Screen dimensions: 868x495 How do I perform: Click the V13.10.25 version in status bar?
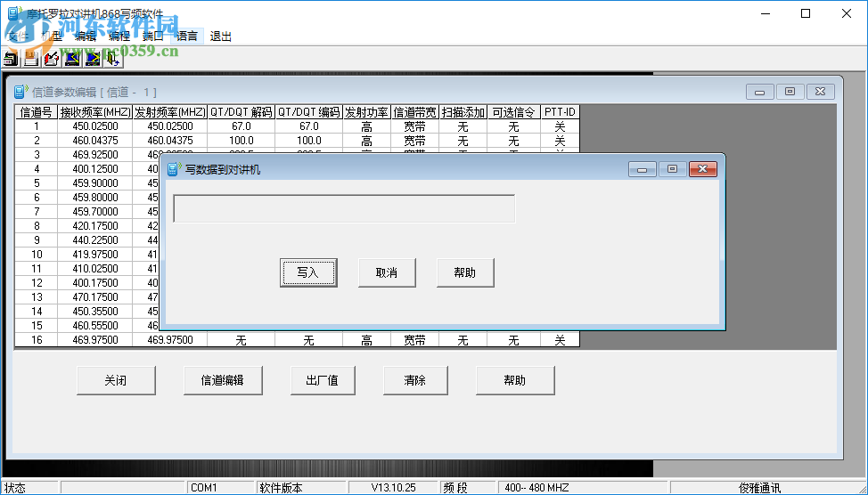(x=394, y=488)
